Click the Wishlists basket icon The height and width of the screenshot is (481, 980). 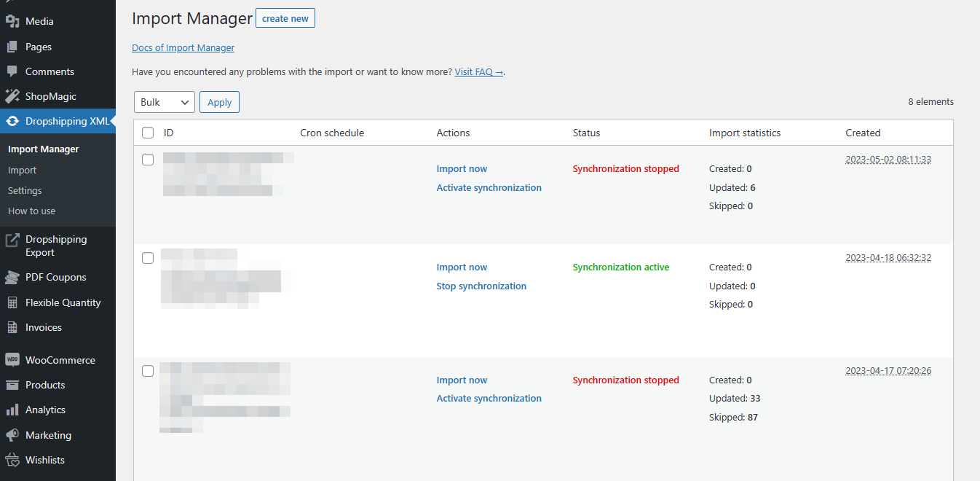[12, 460]
